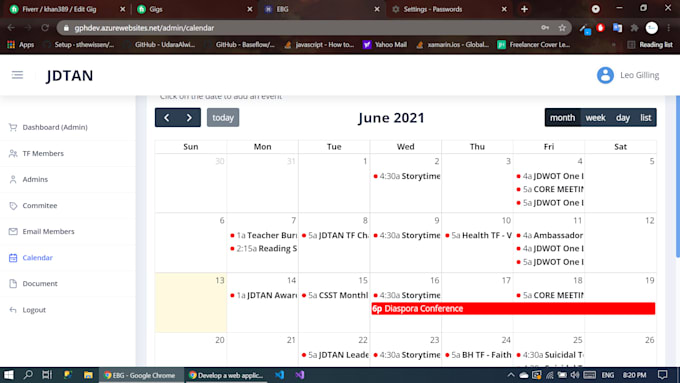Open TF Members page
Viewport: 680px width, 383px height.
[x=43, y=153]
